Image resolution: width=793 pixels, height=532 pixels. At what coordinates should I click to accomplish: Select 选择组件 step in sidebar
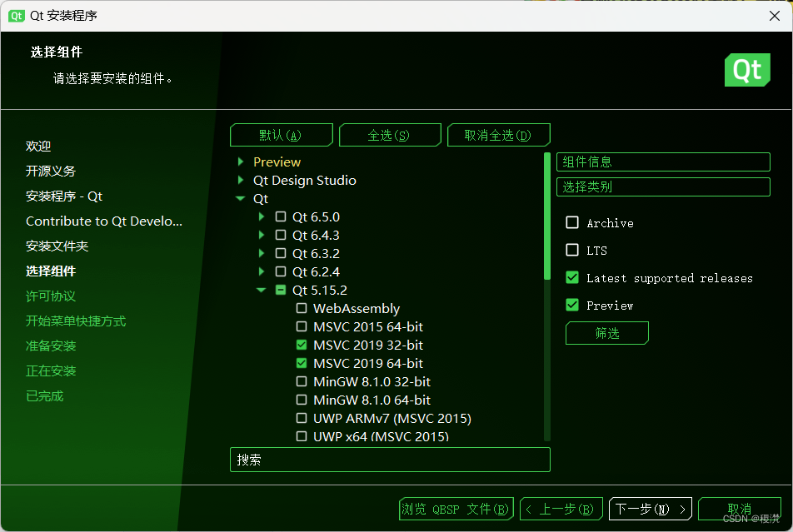click(51, 271)
